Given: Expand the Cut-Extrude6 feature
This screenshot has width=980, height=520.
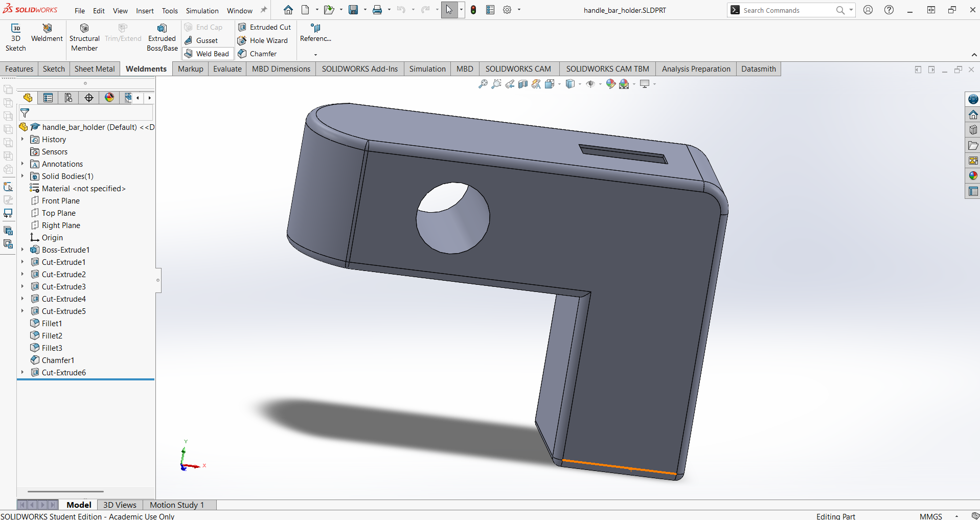Looking at the screenshot, I should (22, 372).
